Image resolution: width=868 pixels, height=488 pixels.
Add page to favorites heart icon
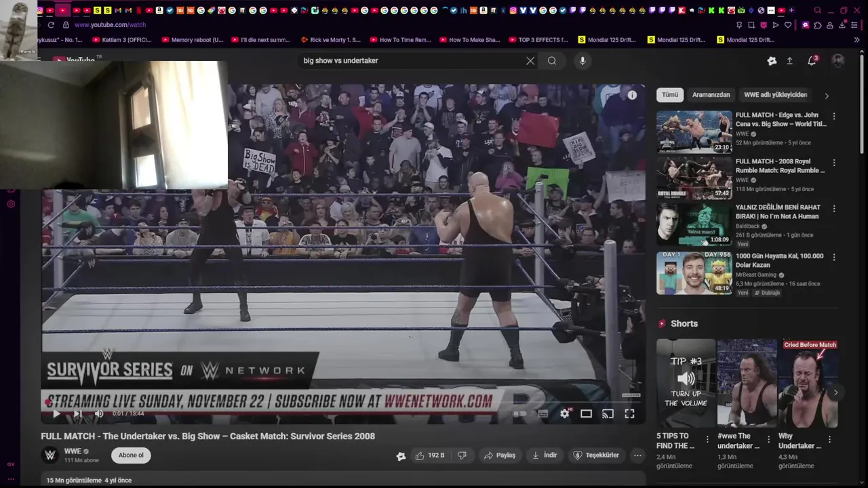(787, 25)
